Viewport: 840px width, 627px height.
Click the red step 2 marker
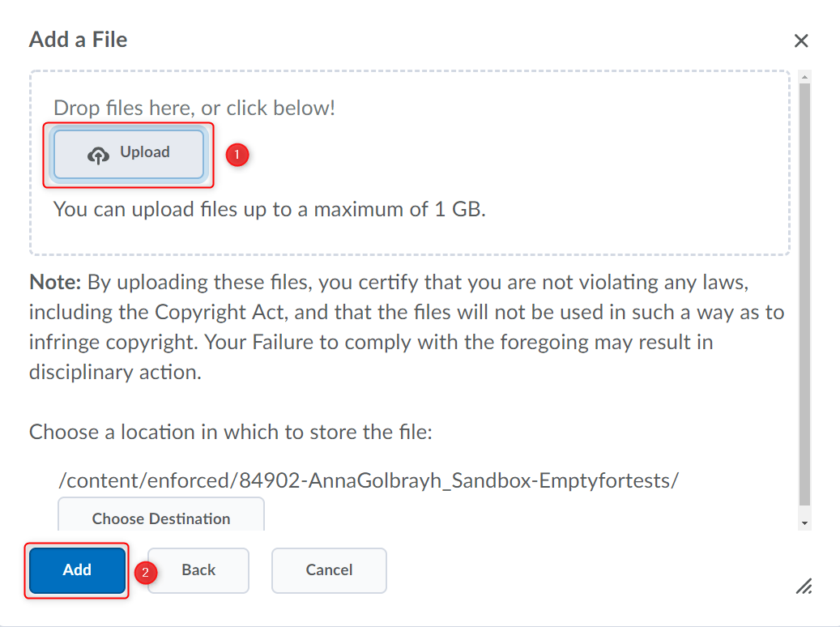pos(146,572)
